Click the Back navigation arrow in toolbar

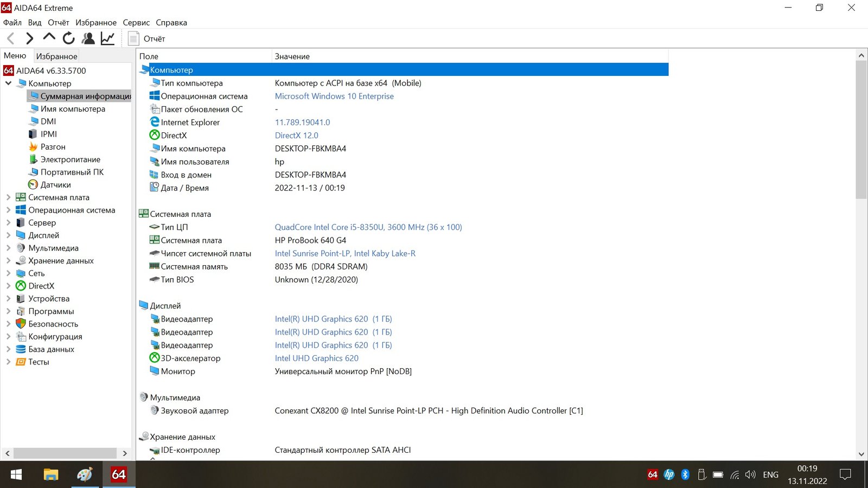pyautogui.click(x=11, y=38)
